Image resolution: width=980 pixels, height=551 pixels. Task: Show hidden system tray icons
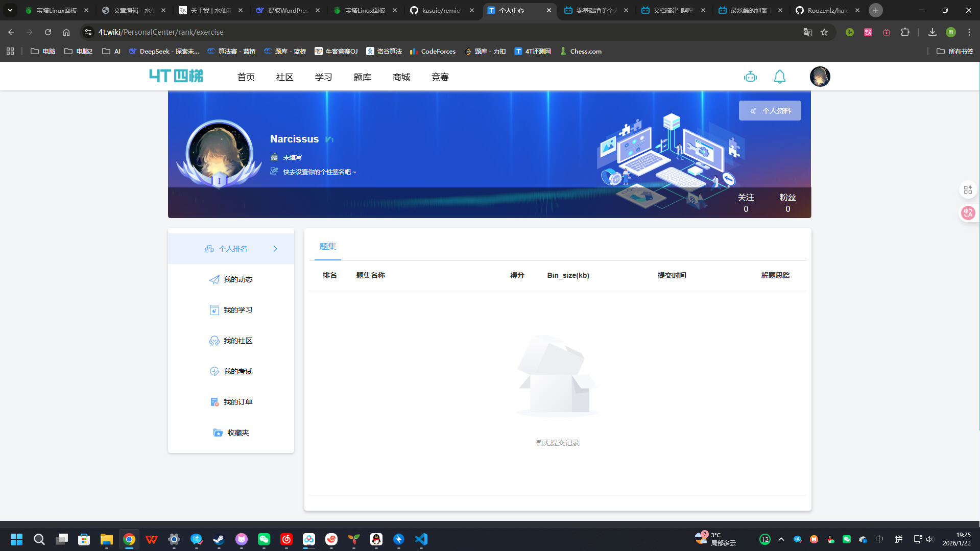(x=781, y=539)
